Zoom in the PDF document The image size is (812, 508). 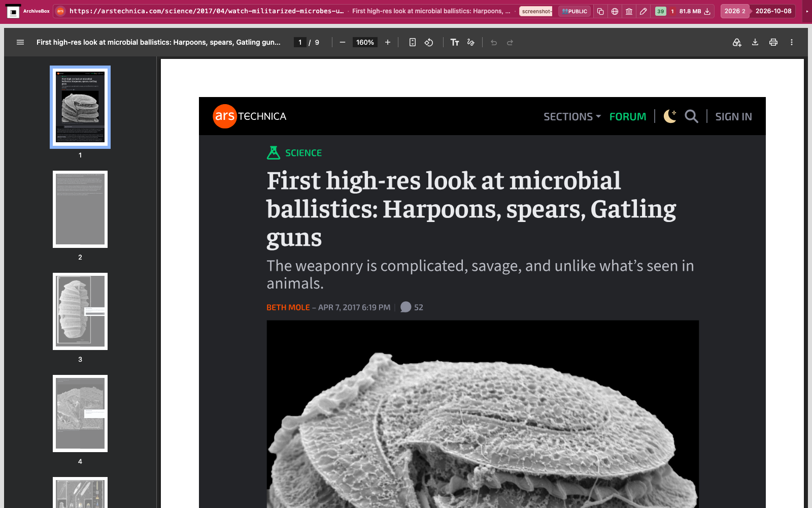tap(388, 42)
